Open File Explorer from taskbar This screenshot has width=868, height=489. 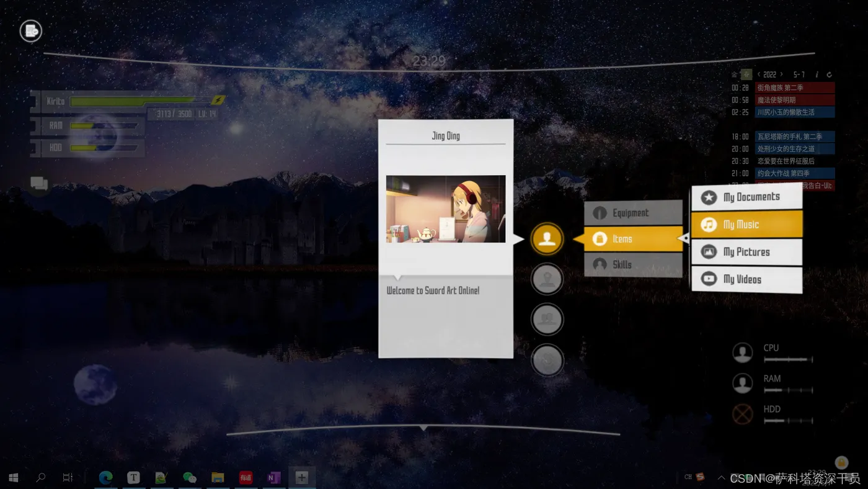pyautogui.click(x=218, y=478)
